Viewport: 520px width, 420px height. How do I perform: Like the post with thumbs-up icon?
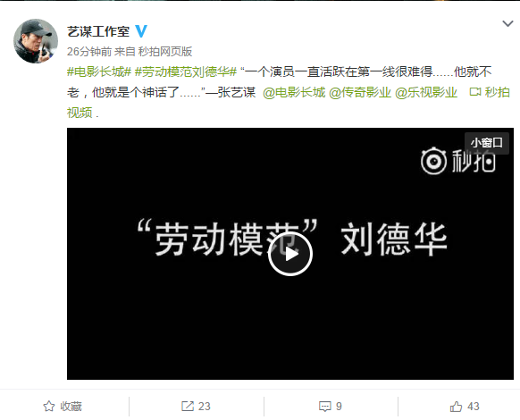point(456,407)
